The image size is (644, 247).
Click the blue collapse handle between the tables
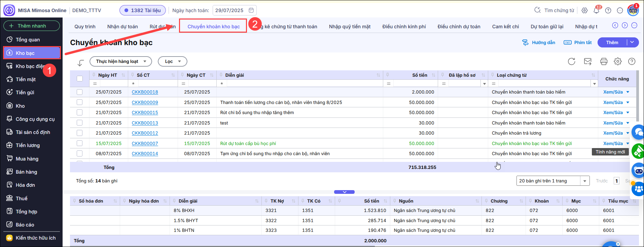tap(344, 192)
